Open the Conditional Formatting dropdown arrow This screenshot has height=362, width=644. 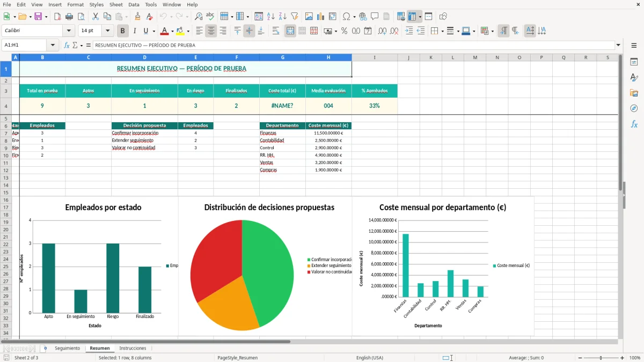[493, 31]
